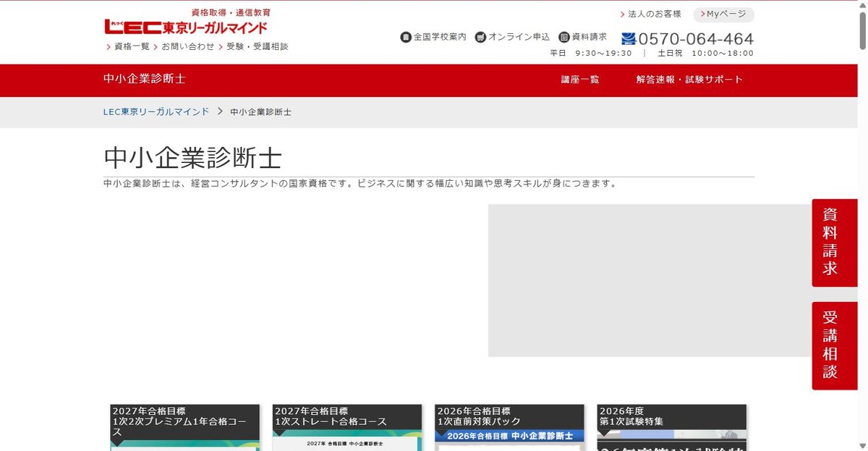Screen dimensions: 868x451
Task: Click 中小企業診断士 in the red navigation bar
Action: coord(145,80)
